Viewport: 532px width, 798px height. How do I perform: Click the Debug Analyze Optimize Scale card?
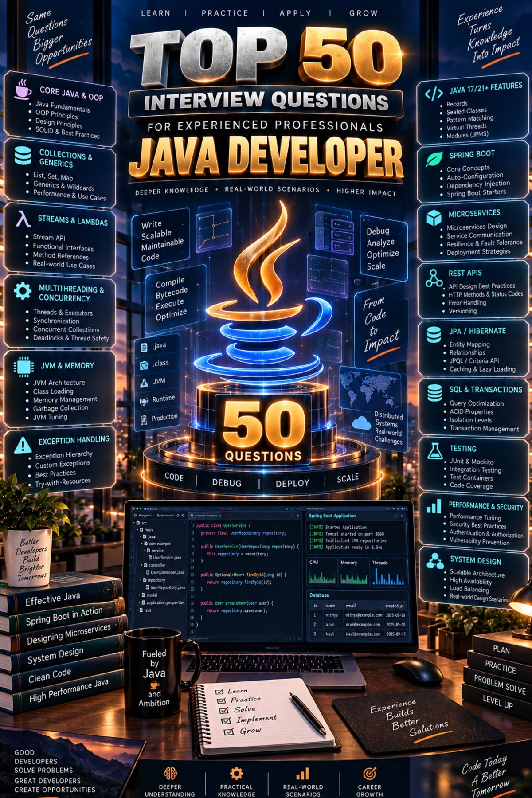point(383,248)
